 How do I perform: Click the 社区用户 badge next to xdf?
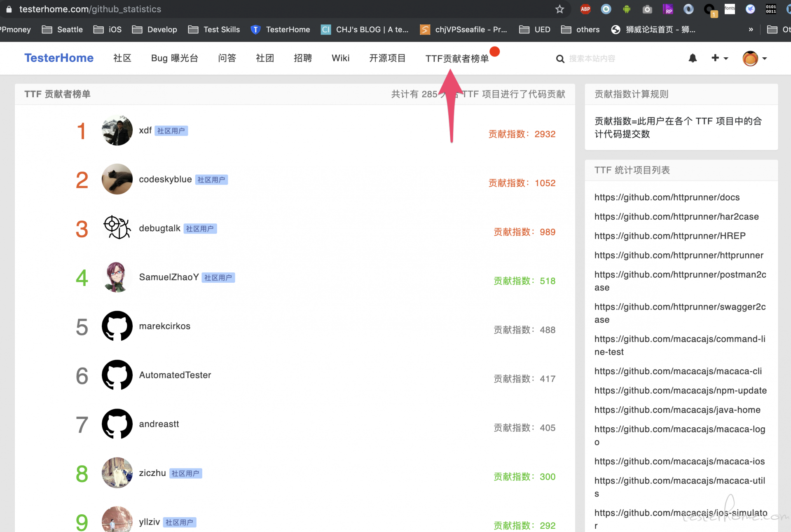click(171, 131)
